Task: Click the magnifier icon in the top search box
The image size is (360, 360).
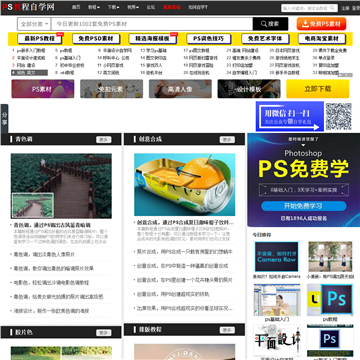Action: (x=332, y=7)
